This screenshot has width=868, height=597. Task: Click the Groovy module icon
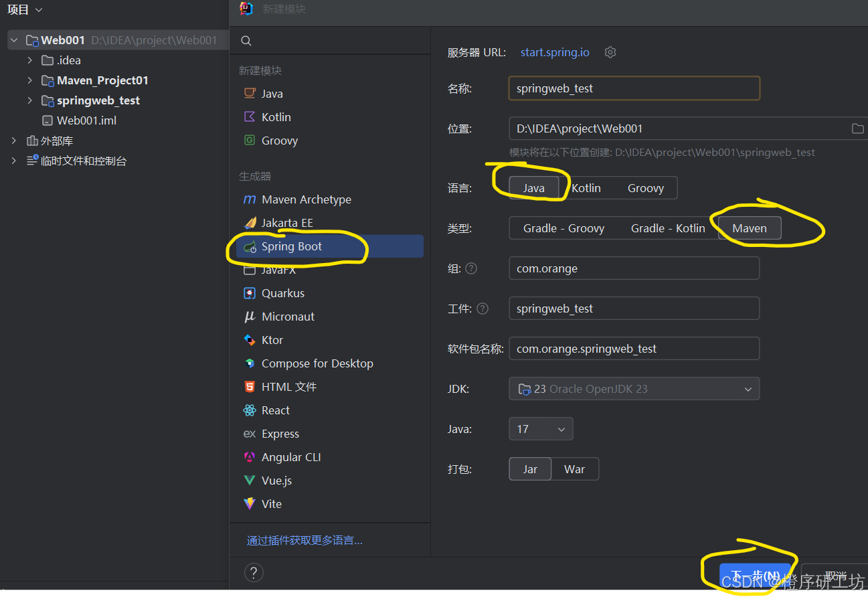coord(250,141)
